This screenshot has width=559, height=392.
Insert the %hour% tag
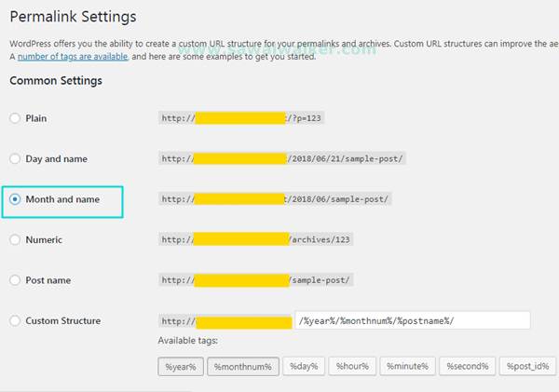(352, 366)
